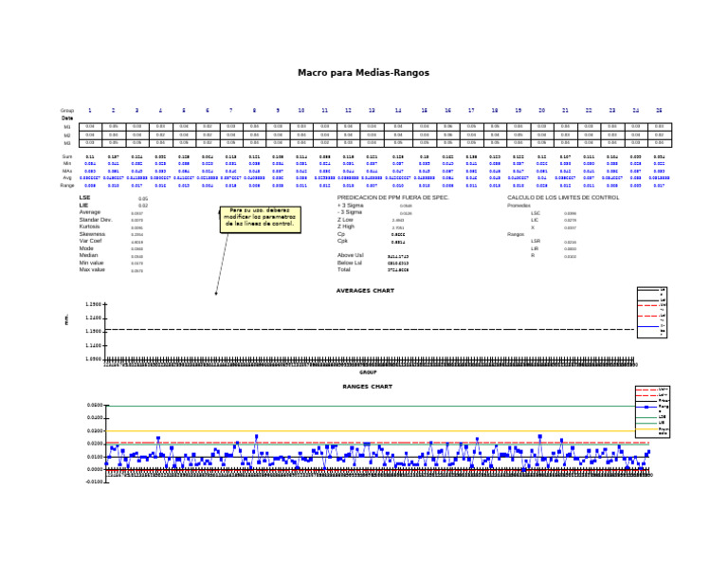The width and height of the screenshot is (728, 563).
Task: Select the 'Below Lsl' label
Action: 349,263
